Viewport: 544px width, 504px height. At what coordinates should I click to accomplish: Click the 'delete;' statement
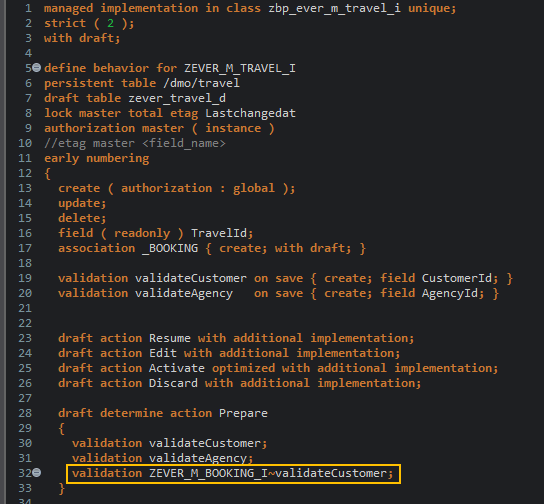pos(82,218)
